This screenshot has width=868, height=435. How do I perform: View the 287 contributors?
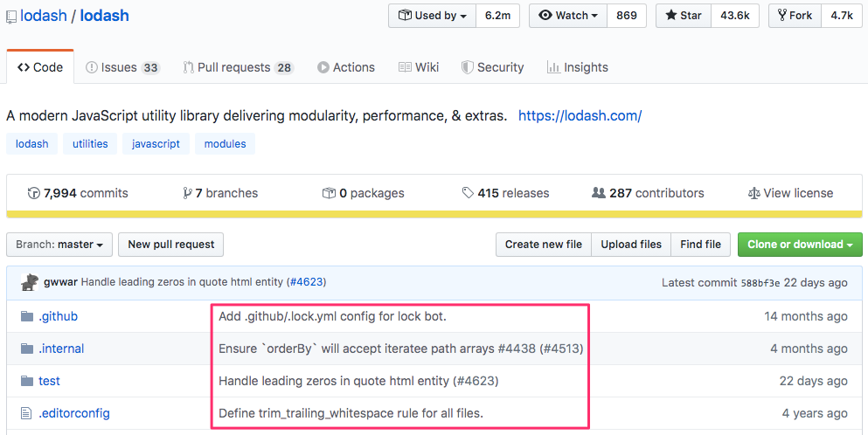pos(648,193)
